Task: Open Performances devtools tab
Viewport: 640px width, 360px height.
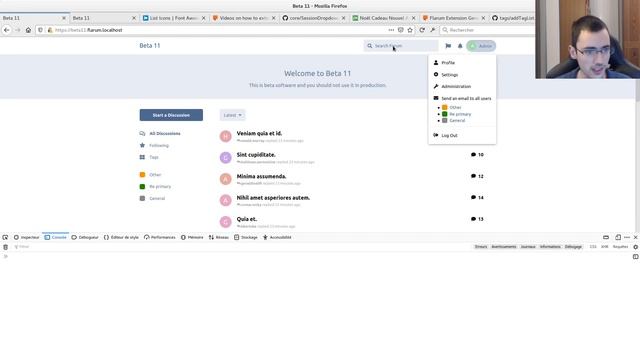Action: [x=160, y=237]
